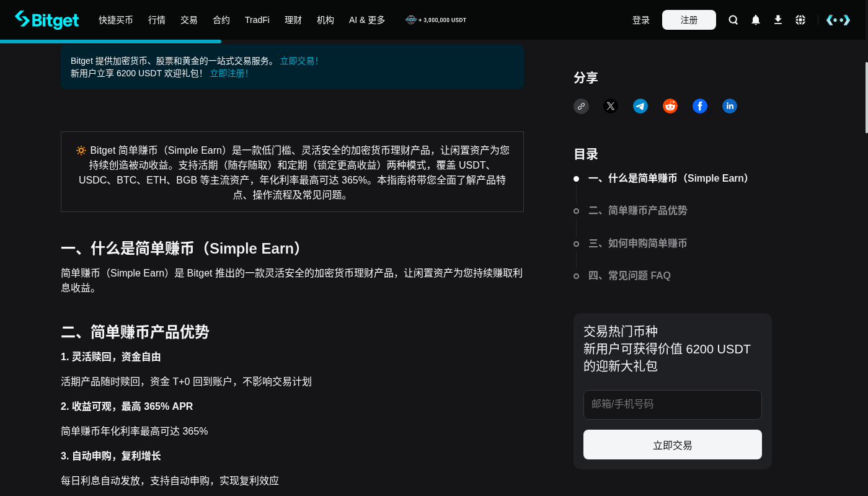This screenshot has height=496, width=868.
Task: Share the article on Reddit
Action: (670, 106)
